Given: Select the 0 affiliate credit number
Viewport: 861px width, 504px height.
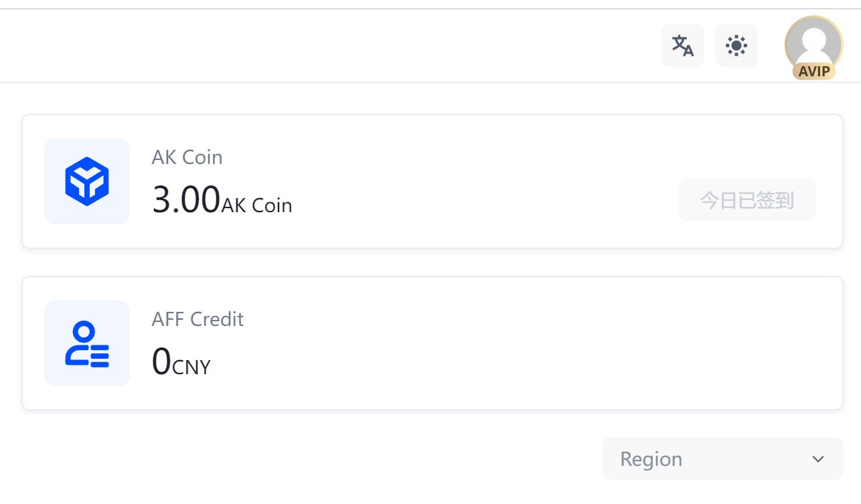Looking at the screenshot, I should [x=161, y=361].
